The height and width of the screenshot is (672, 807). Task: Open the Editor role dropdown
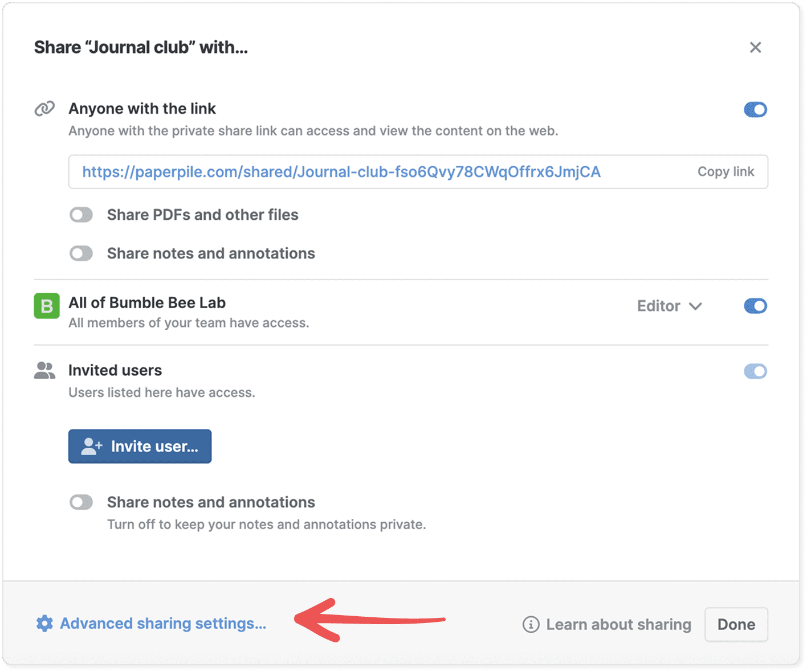[x=669, y=306]
